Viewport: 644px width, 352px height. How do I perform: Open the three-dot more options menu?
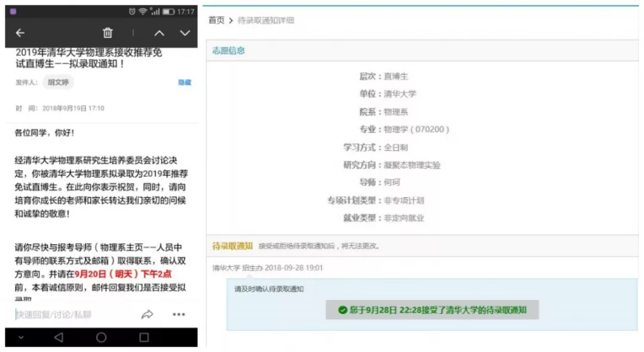point(178,315)
